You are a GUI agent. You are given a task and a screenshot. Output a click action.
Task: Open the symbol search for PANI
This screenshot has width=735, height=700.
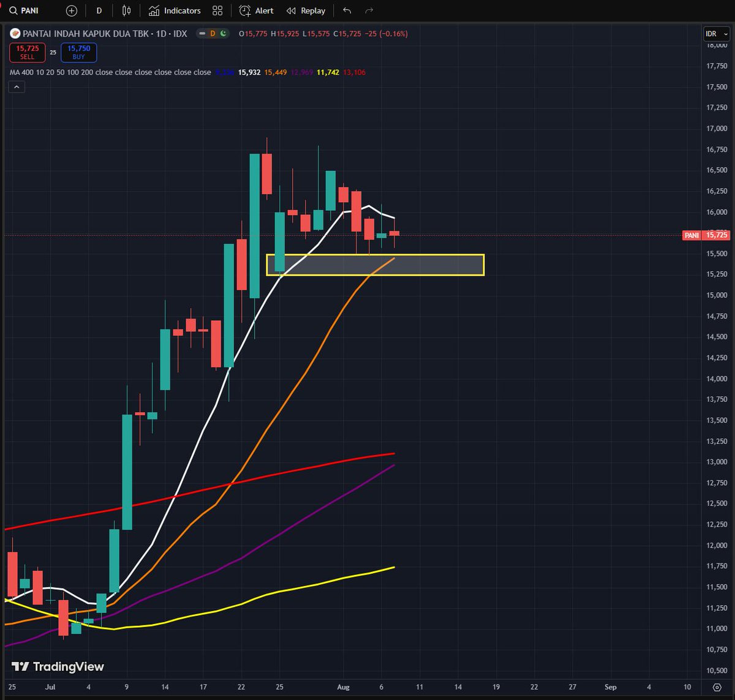tap(24, 10)
